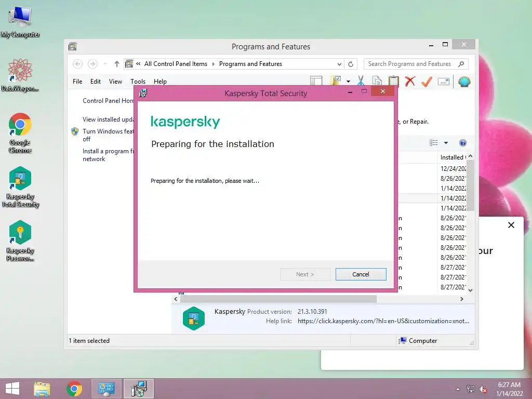This screenshot has width=532, height=399.
Task: Open the DataWagon desktop shortcut
Action: (x=20, y=75)
